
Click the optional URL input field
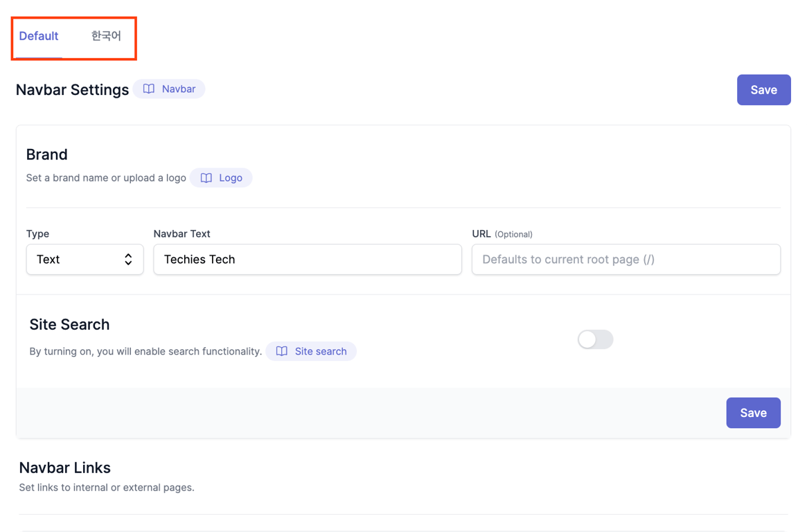click(x=626, y=259)
